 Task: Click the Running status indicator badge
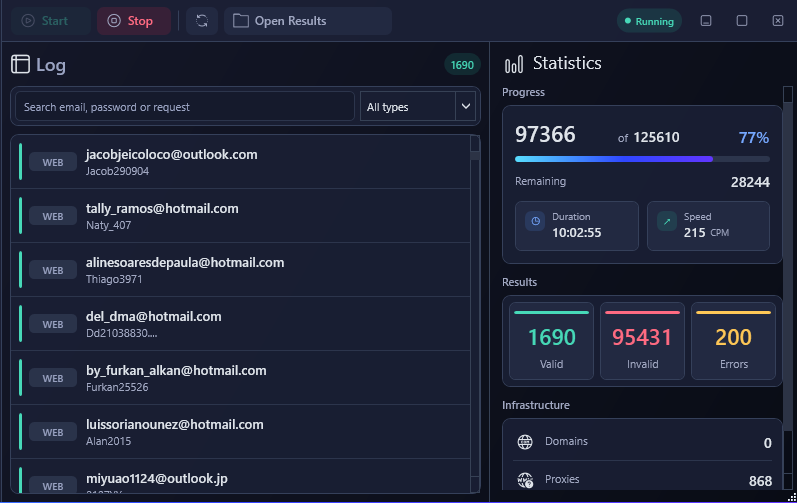pos(649,21)
